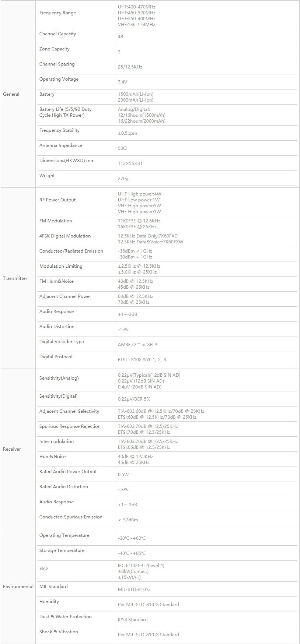Select the Frequency Range row label
The width and height of the screenshot is (300, 644).
(x=57, y=13)
